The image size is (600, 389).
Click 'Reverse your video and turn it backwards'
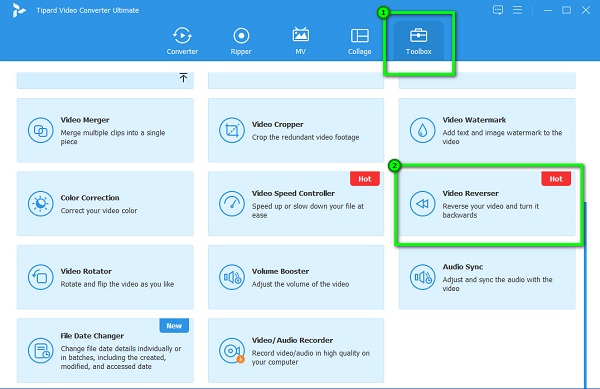coord(491,211)
